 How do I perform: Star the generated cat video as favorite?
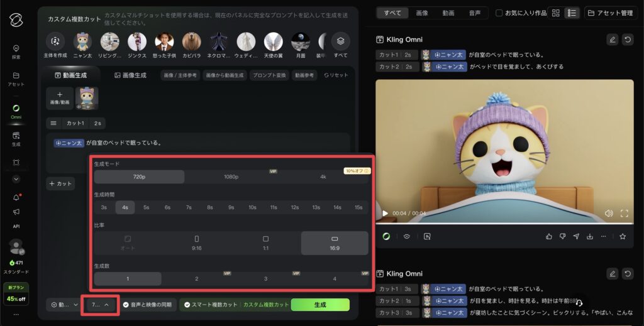(623, 237)
